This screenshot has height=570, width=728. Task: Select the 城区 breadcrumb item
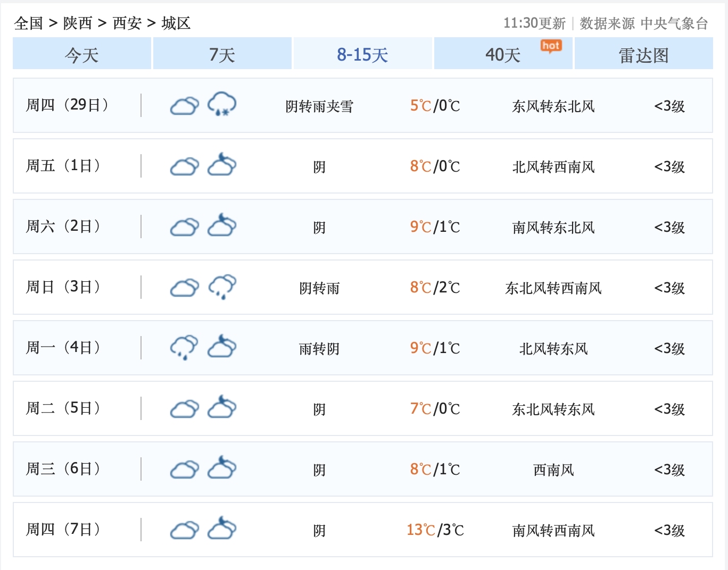tap(177, 23)
